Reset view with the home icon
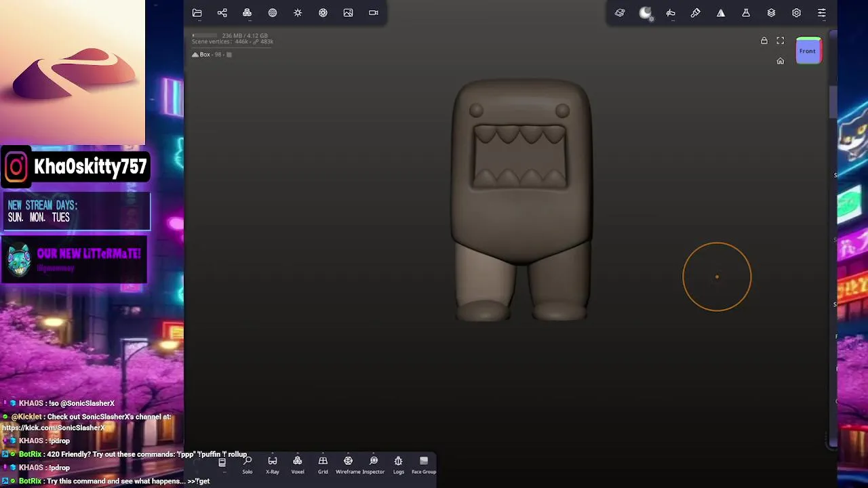 [x=781, y=61]
